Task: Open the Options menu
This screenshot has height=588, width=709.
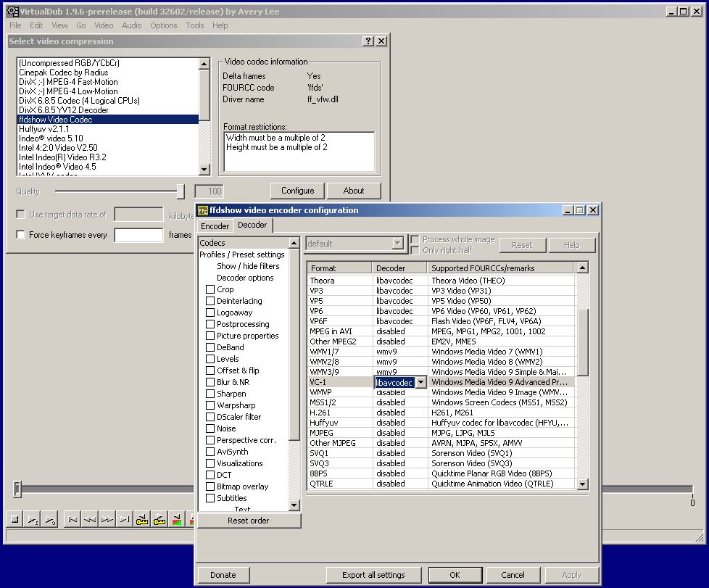Action: [x=163, y=25]
